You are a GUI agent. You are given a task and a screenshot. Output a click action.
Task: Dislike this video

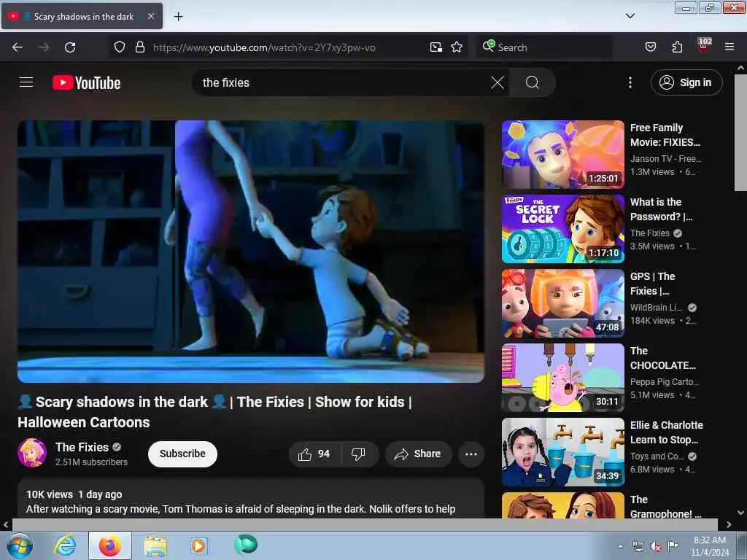point(358,454)
